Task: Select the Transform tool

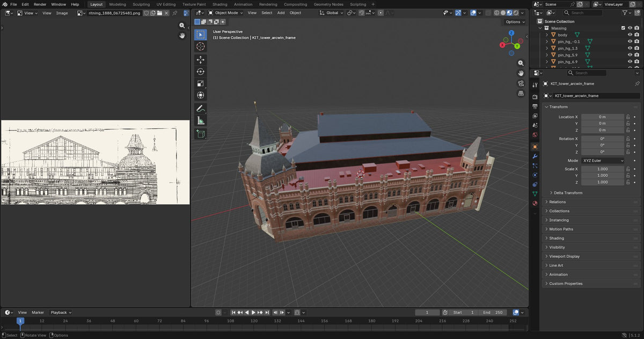Action: pos(200,95)
